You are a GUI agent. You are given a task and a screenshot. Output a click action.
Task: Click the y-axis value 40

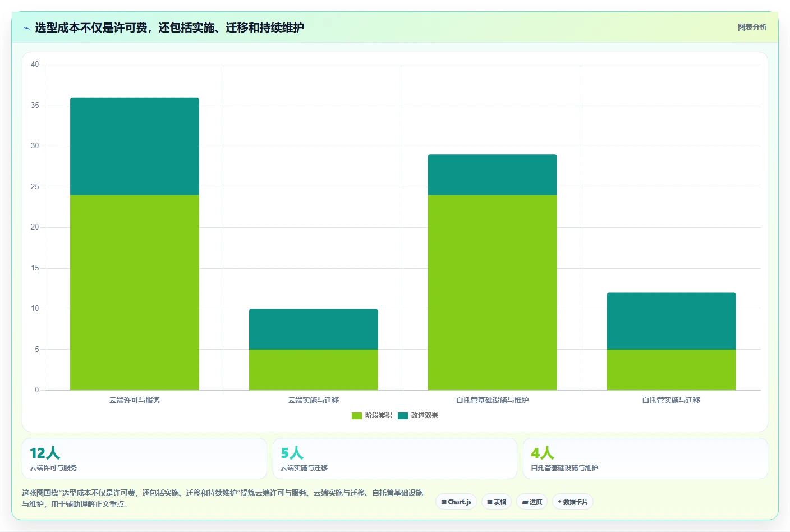pyautogui.click(x=35, y=65)
